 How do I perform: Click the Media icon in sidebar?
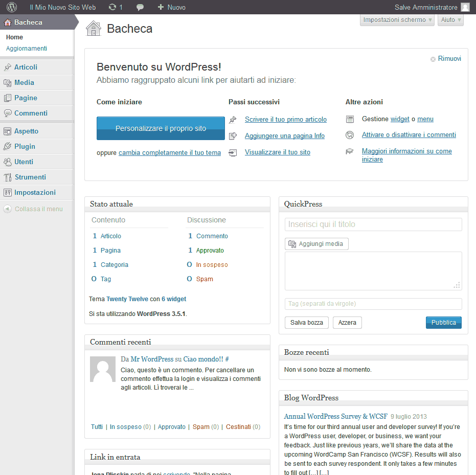pyautogui.click(x=8, y=82)
